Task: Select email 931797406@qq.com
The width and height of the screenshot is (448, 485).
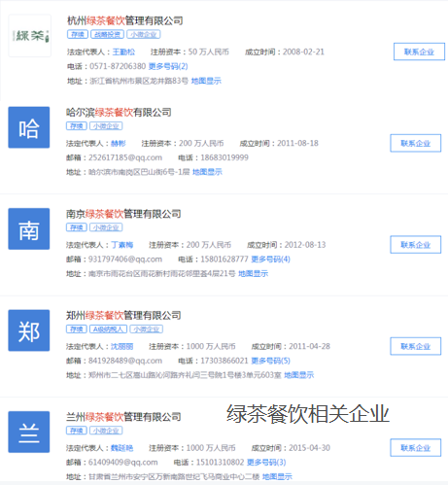Action: 125,260
